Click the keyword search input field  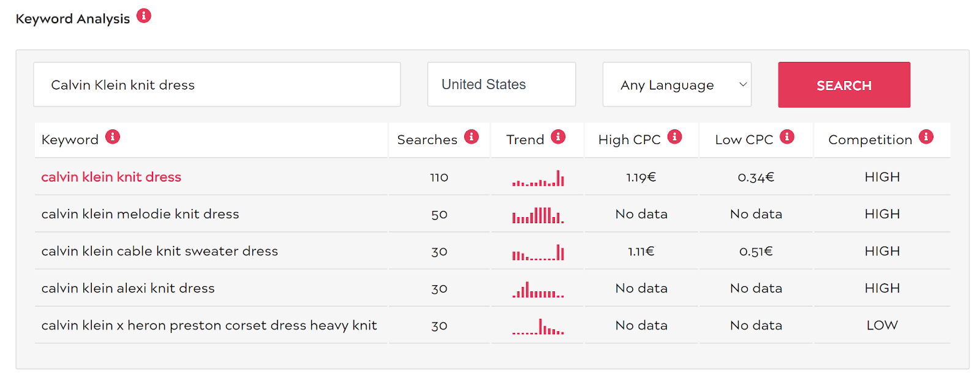217,85
